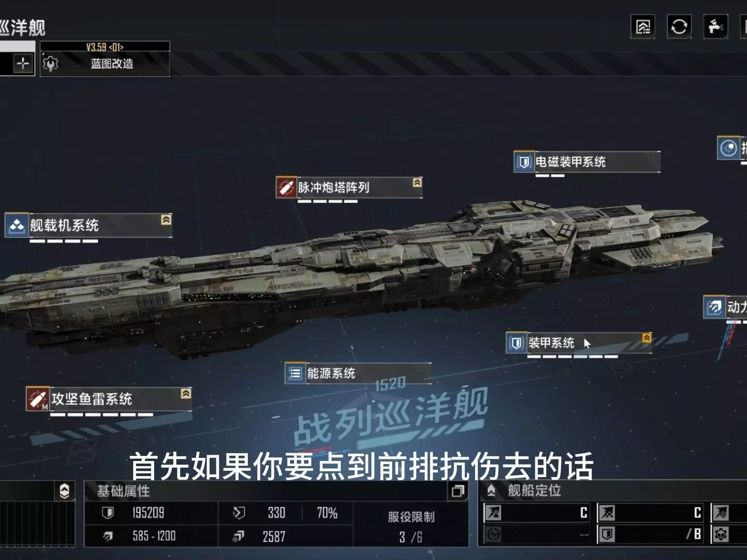Click the 能源系统 list icon
The height and width of the screenshot is (560, 747).
pos(295,373)
